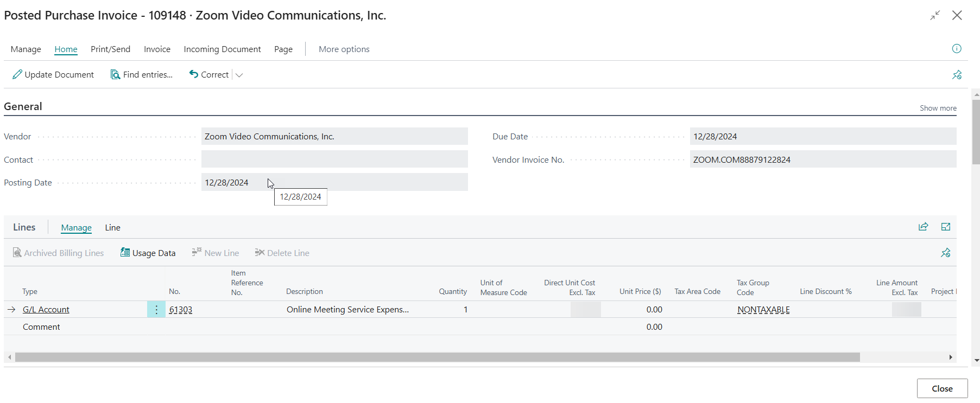Open the Lines Line tab
The height and width of the screenshot is (403, 980).
pyautogui.click(x=112, y=228)
